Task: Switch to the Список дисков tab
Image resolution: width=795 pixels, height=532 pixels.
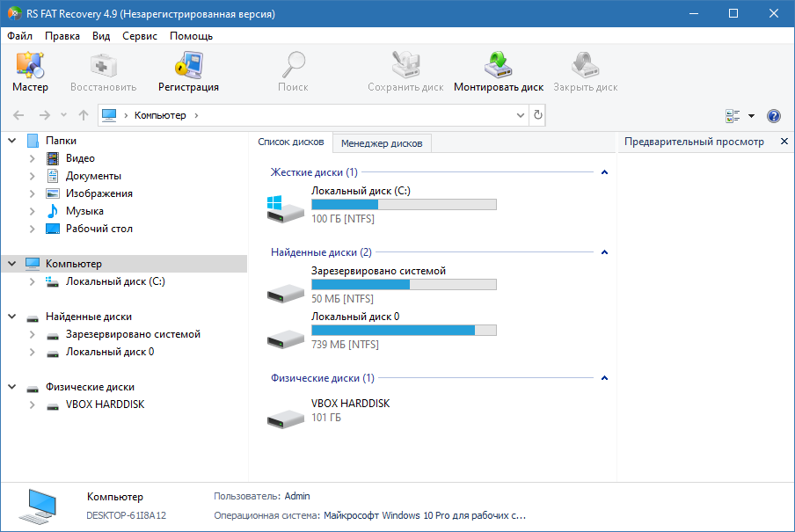Action: coord(291,142)
